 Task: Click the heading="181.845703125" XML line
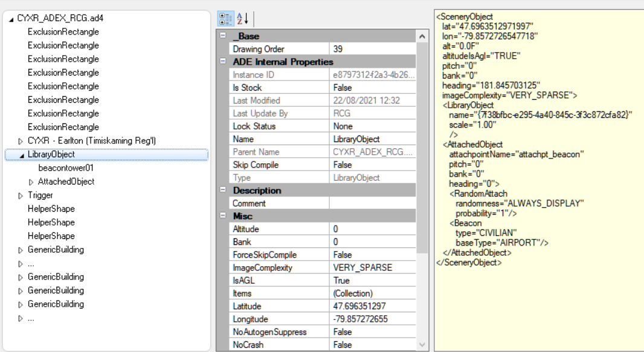pos(491,85)
